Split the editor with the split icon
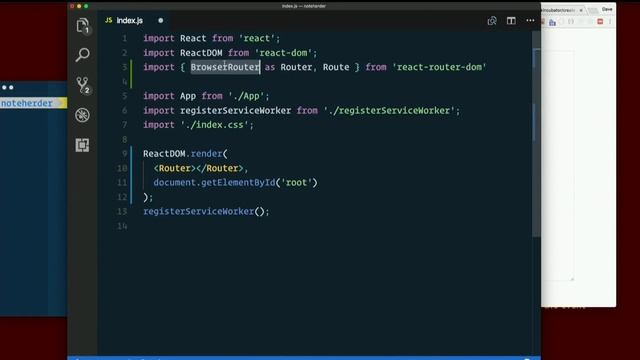Viewport: 640px width, 360px height. (x=511, y=21)
